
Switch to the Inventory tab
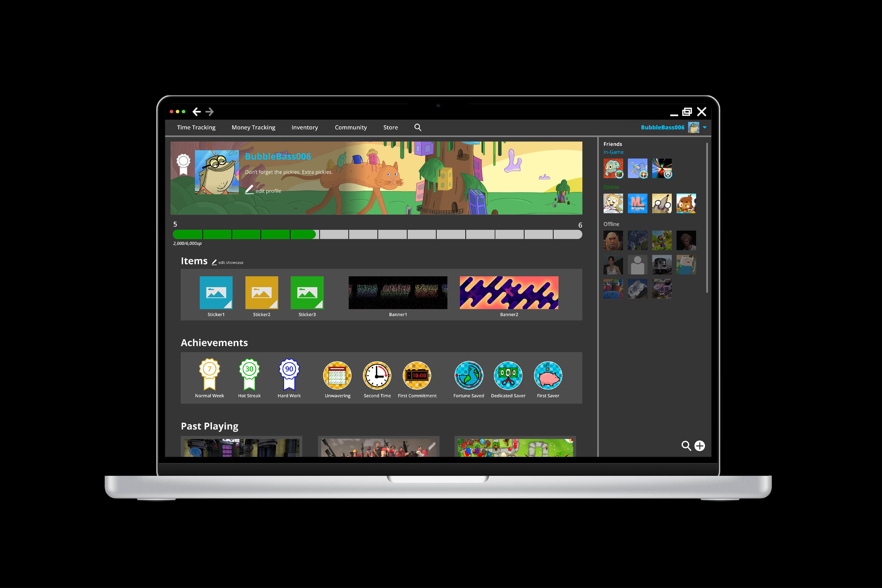305,127
